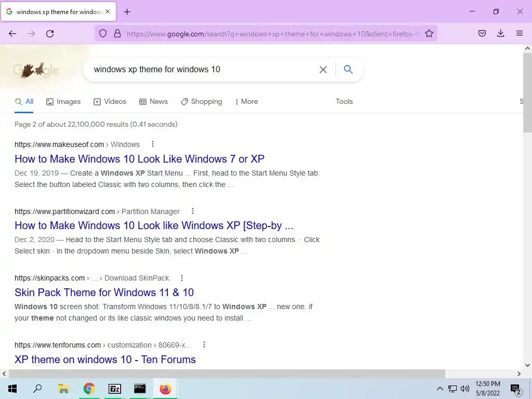
Task: Close the windows xp theme tab
Action: pos(108,11)
